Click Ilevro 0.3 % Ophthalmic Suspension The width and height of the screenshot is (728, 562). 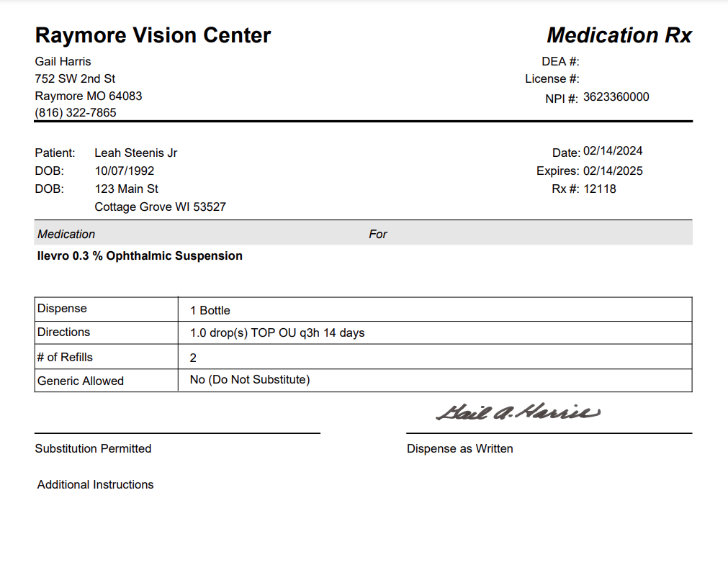tap(140, 255)
